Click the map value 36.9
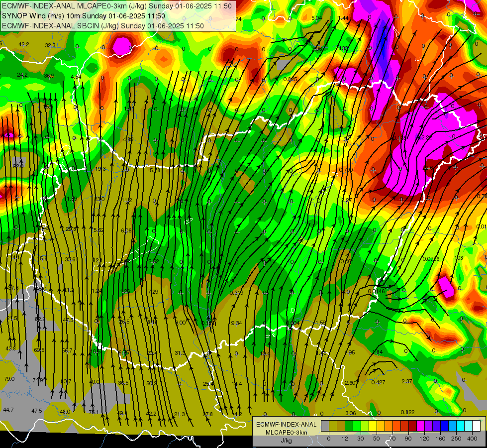Image resolution: width=487 pixels, height=448 pixels. click(49, 76)
